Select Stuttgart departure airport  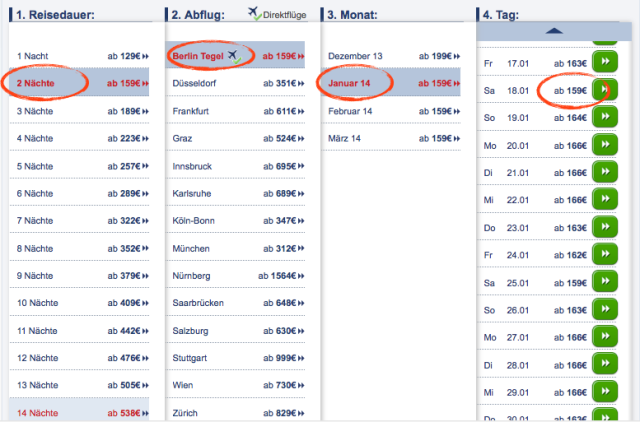coord(235,358)
